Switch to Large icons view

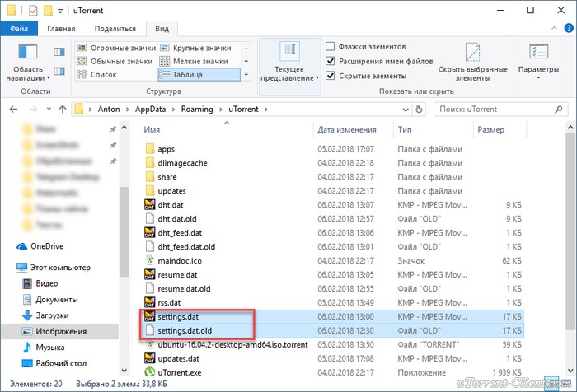coord(195,48)
